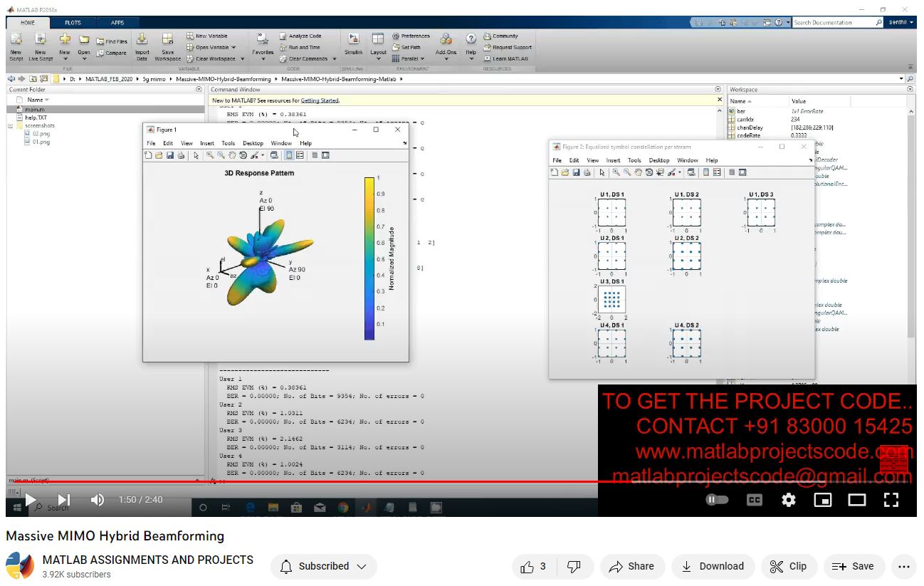Screen dimensions: 924x586
Task: Like the video with thumbs up
Action: 533,567
